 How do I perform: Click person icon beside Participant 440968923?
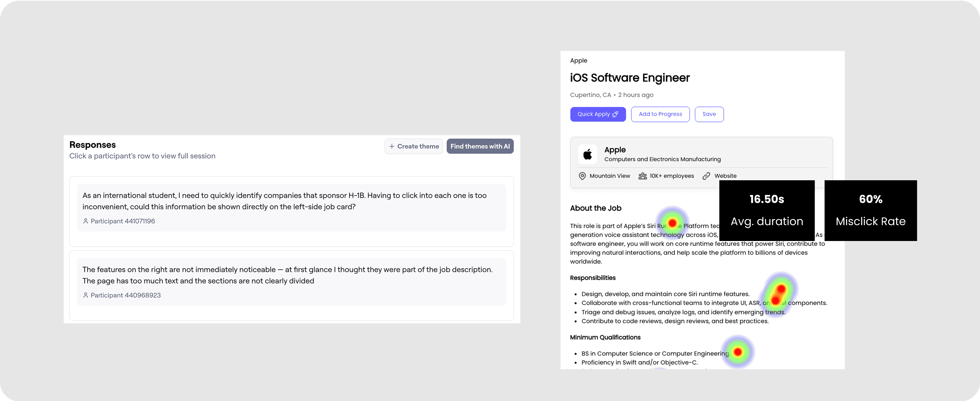pos(86,295)
